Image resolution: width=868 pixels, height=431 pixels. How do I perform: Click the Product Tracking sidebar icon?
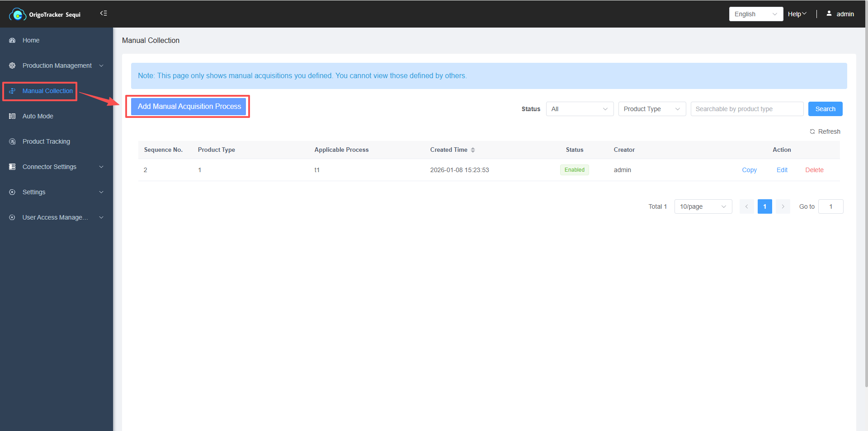[12, 141]
